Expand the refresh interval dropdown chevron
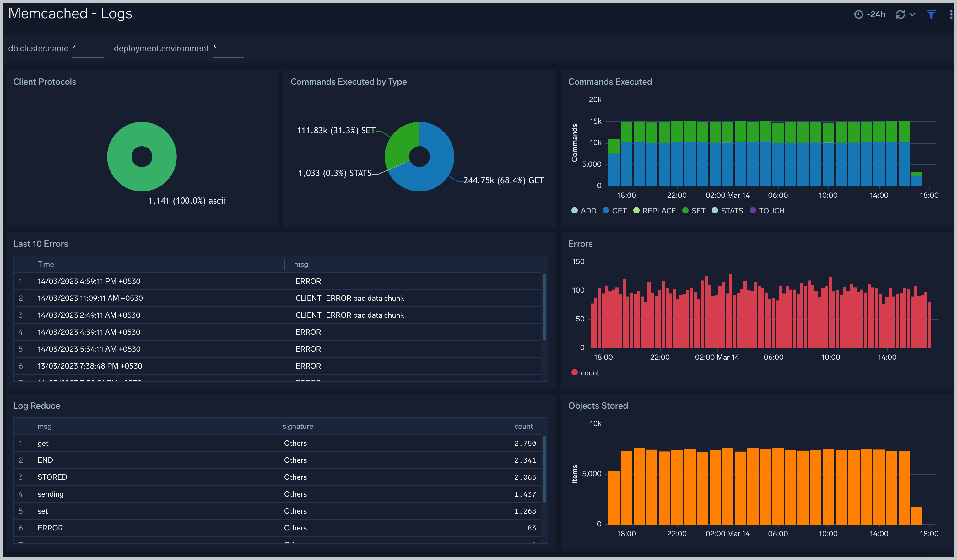Viewport: 957px width, 560px height. click(912, 14)
